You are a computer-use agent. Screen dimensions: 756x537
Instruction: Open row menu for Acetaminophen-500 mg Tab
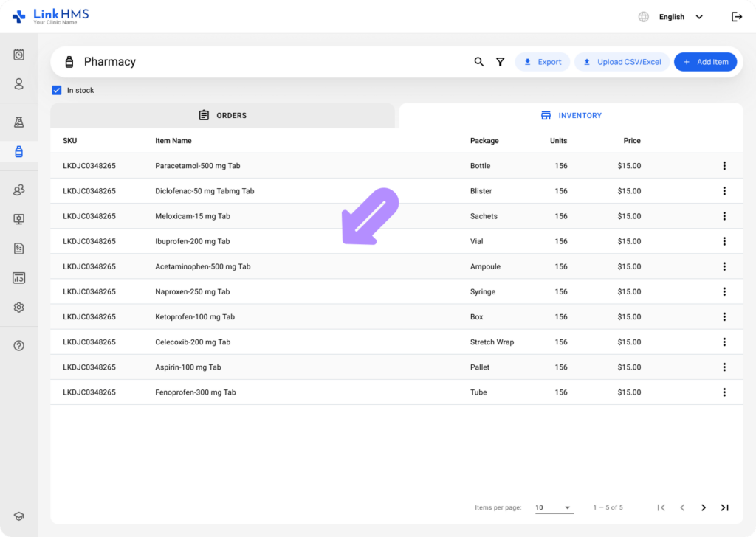(724, 266)
